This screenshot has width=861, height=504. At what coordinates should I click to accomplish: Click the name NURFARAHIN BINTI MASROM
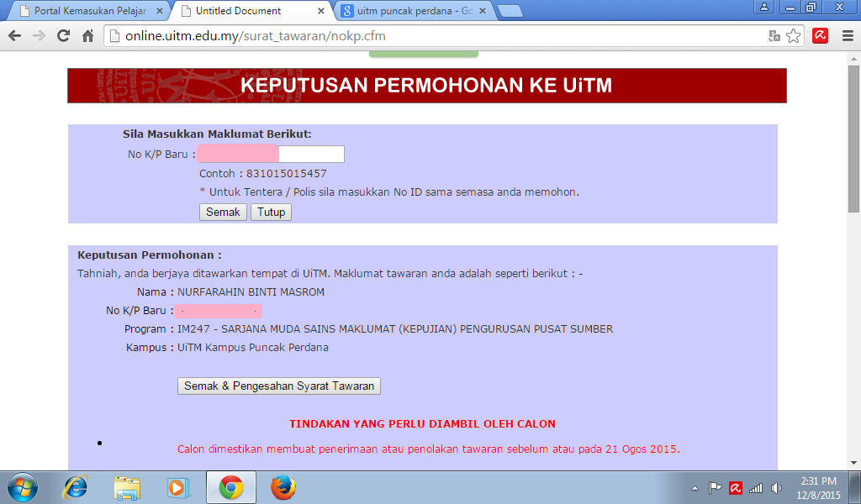pos(251,292)
